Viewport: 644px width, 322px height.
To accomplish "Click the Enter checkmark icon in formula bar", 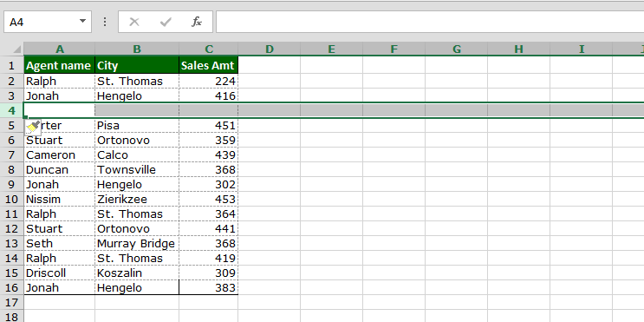I will click(x=166, y=22).
